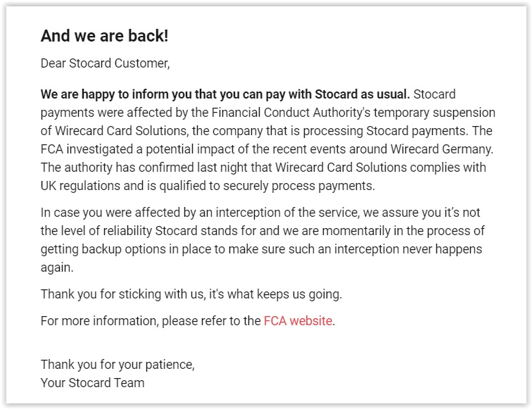Click the single word 'again.'
The height and width of the screenshot is (409, 532).
click(x=57, y=268)
